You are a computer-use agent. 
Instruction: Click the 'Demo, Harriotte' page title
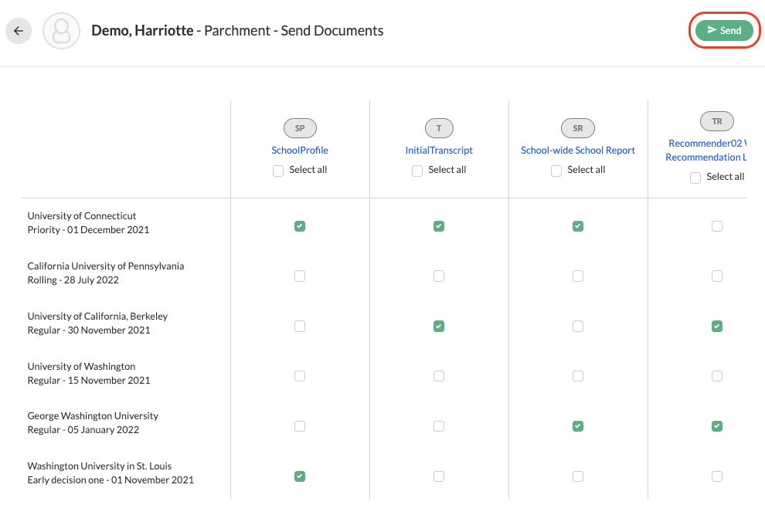(142, 31)
